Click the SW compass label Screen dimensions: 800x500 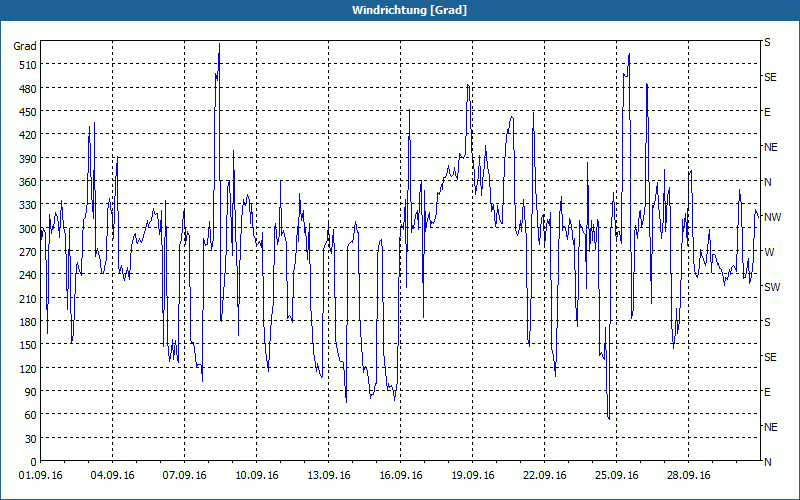click(772, 287)
